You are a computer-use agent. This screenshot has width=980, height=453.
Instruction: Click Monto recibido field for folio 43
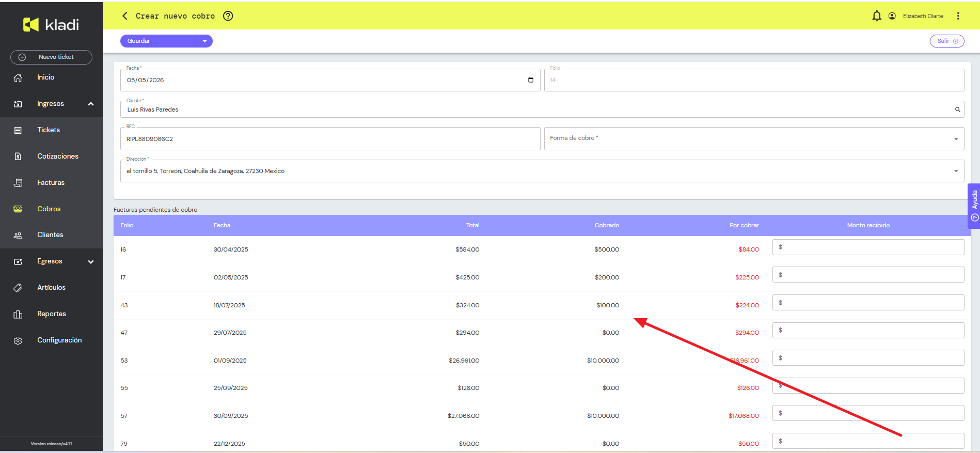[x=868, y=303]
